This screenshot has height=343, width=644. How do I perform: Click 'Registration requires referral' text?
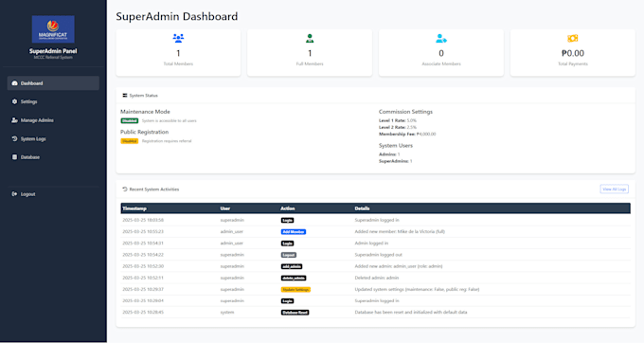coord(167,141)
